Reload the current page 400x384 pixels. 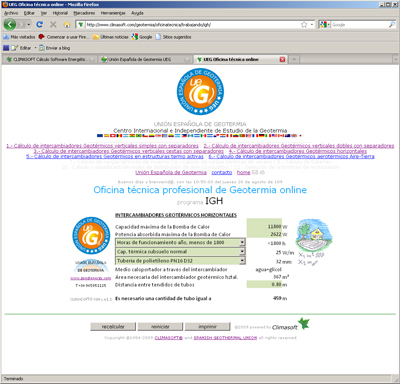click(x=40, y=24)
